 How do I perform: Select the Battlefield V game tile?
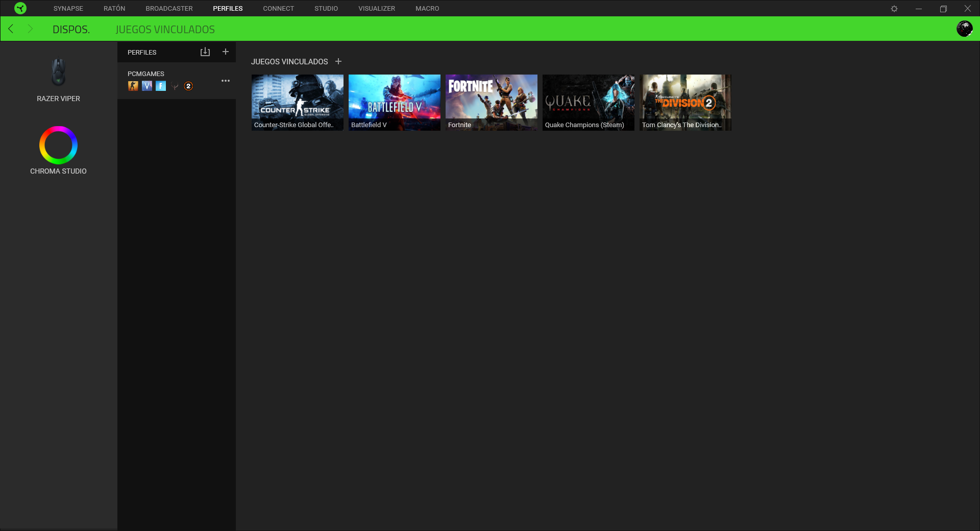point(395,103)
